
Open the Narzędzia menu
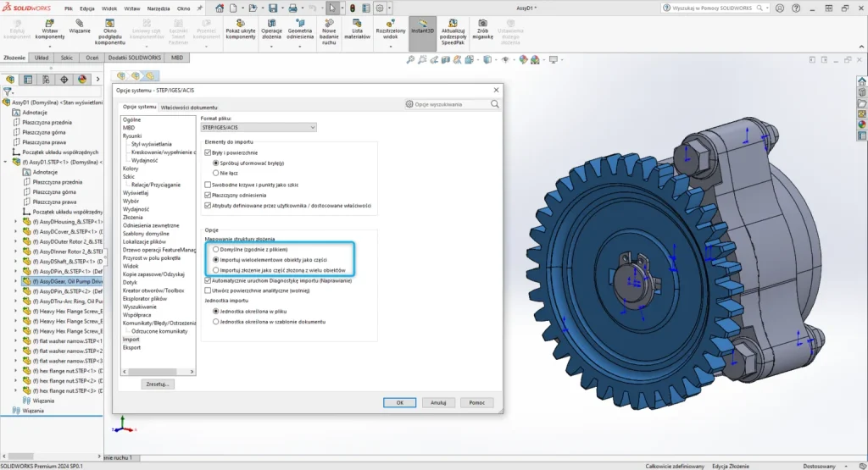[x=159, y=8]
